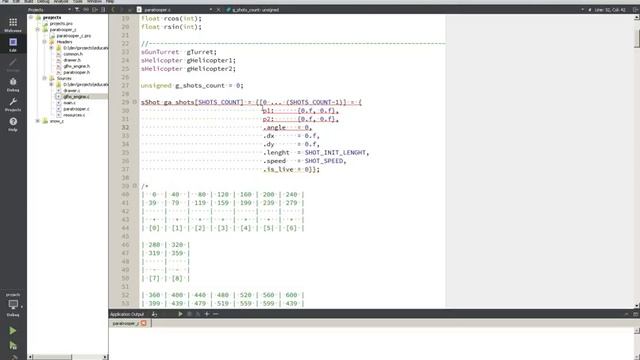Build project with hammer icon
640x360 pixels.
13,358
